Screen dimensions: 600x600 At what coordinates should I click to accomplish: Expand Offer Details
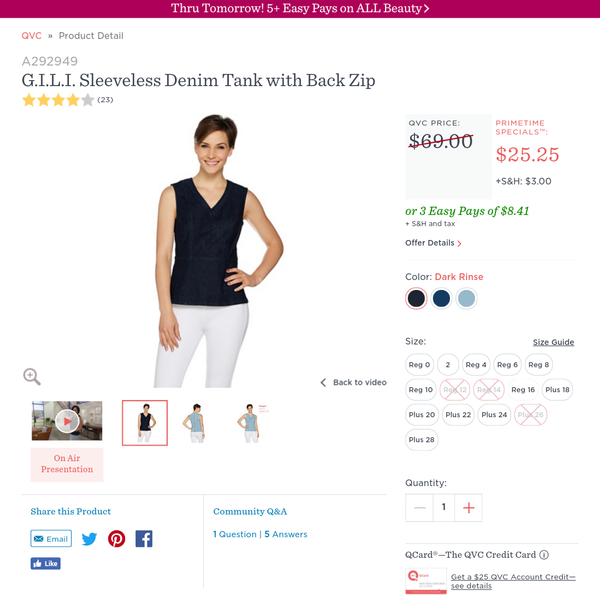[x=433, y=243]
